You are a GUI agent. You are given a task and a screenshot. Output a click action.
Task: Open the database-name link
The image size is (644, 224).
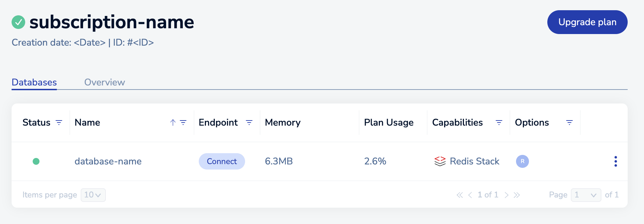[x=108, y=161]
